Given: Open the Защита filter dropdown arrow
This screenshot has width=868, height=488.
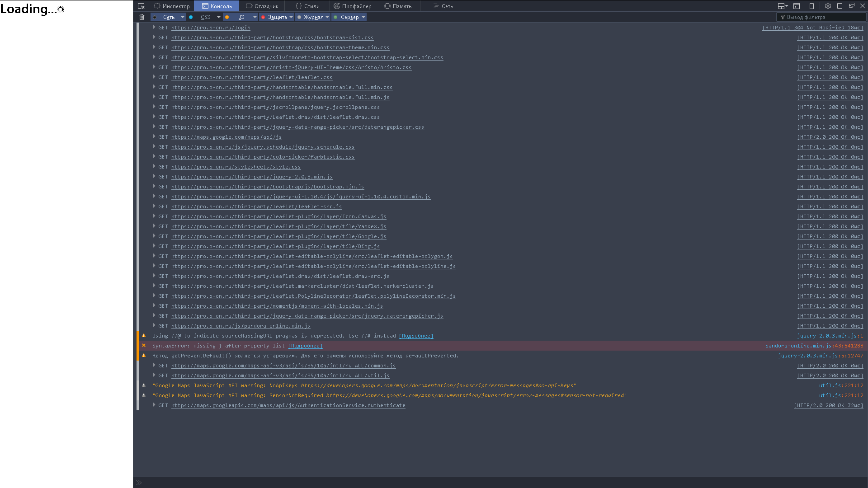Looking at the screenshot, I should [x=291, y=17].
